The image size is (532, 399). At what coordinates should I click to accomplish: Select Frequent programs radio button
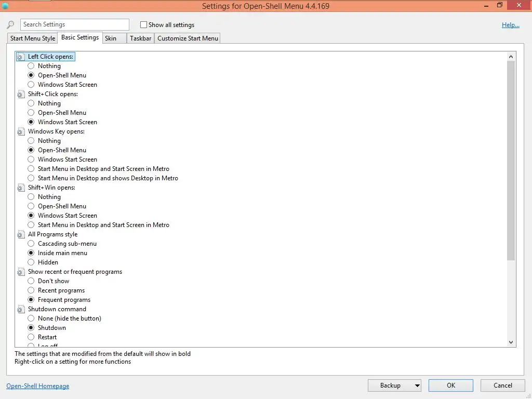(31, 300)
